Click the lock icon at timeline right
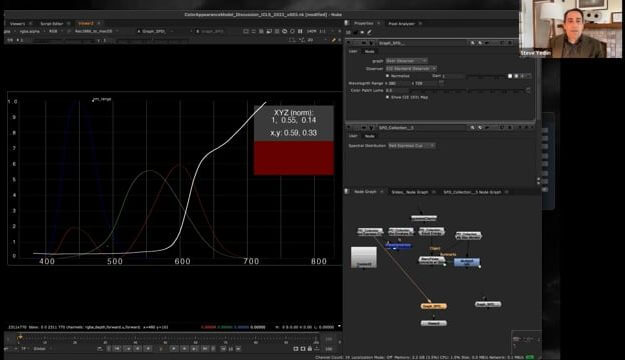The image size is (625, 360). pos(310,349)
